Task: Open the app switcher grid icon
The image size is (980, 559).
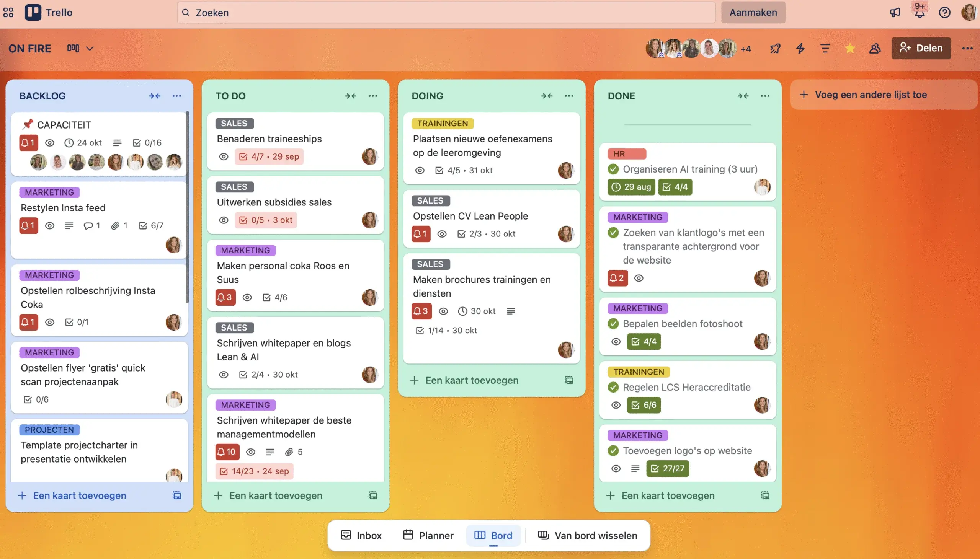Action: [x=8, y=13]
